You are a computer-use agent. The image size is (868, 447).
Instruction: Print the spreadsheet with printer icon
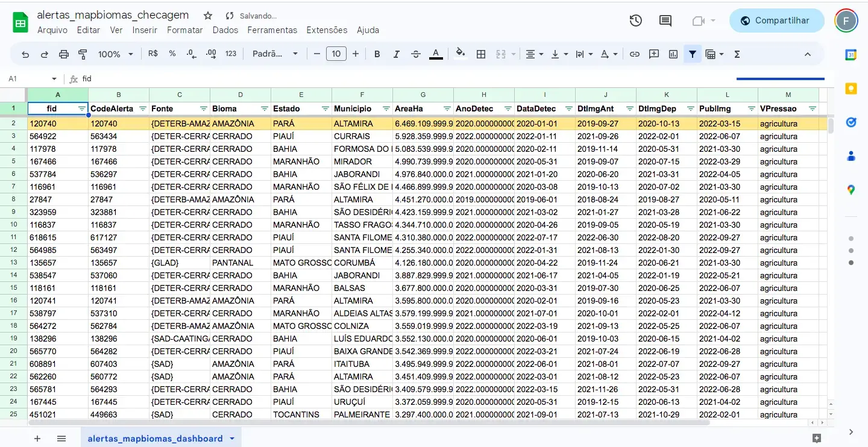tap(64, 54)
